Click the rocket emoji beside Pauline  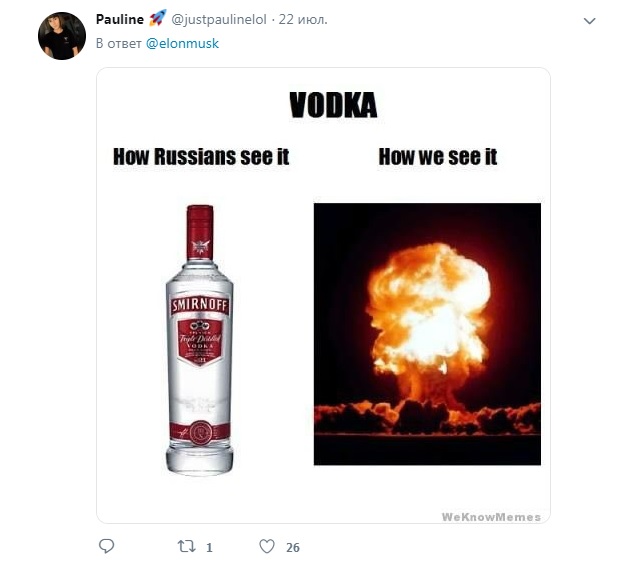tap(158, 19)
